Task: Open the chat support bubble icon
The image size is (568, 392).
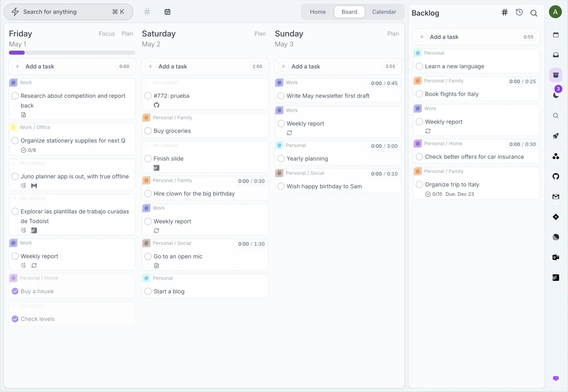Action: point(556,379)
